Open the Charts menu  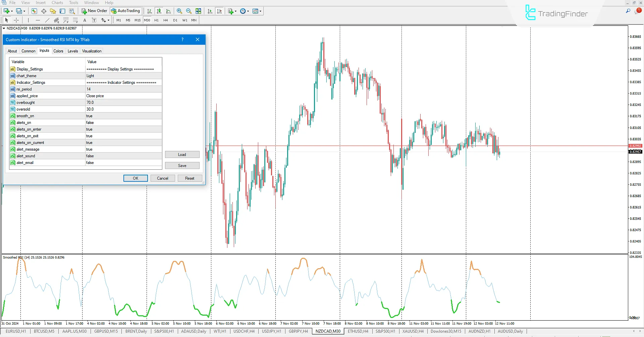pyautogui.click(x=57, y=3)
